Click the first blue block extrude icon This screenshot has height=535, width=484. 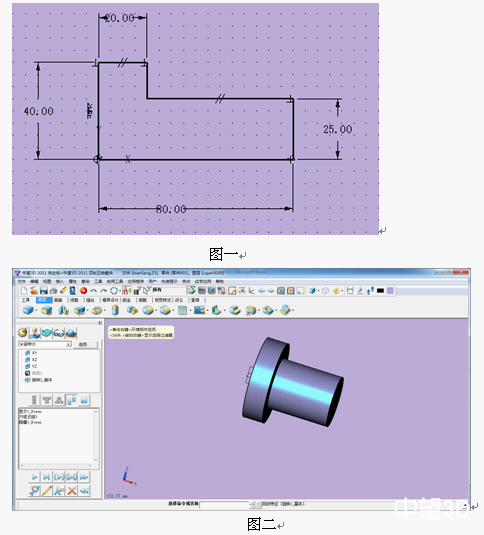(28, 310)
